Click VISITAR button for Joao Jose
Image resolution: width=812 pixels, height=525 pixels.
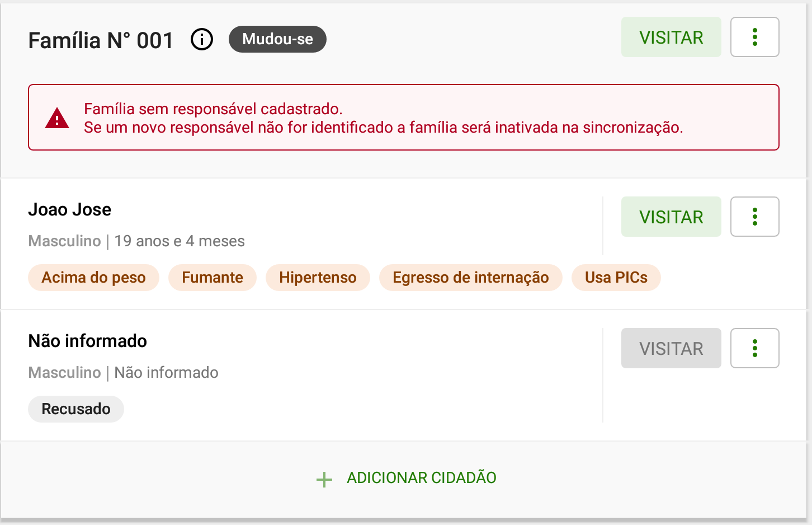pyautogui.click(x=671, y=217)
